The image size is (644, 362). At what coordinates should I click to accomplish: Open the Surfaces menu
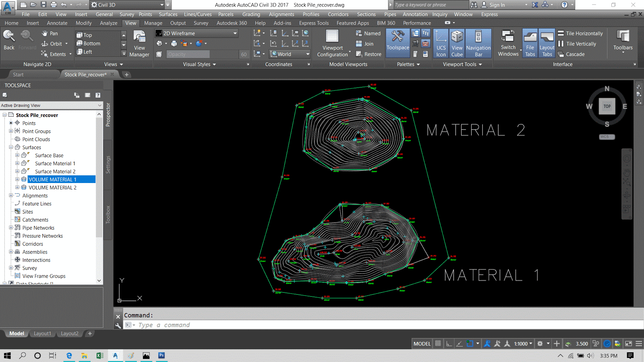[x=168, y=14]
